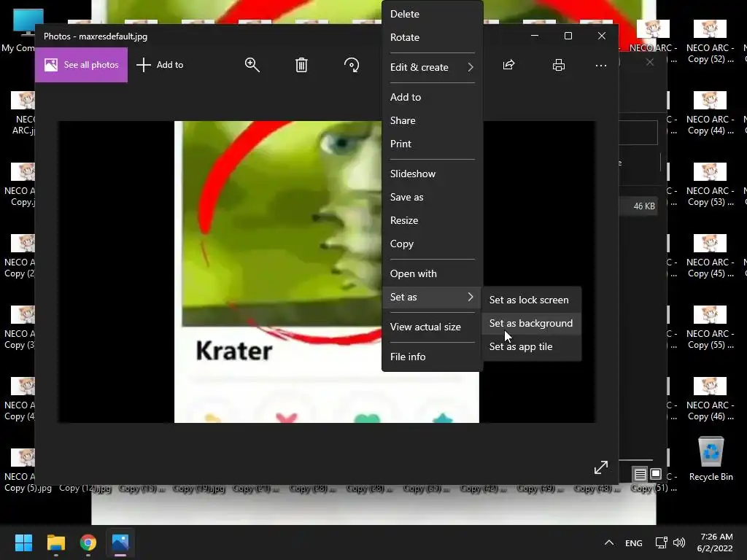Viewport: 747px width, 560px height.
Task: Click the fullscreen diagonal arrows icon
Action: click(601, 467)
